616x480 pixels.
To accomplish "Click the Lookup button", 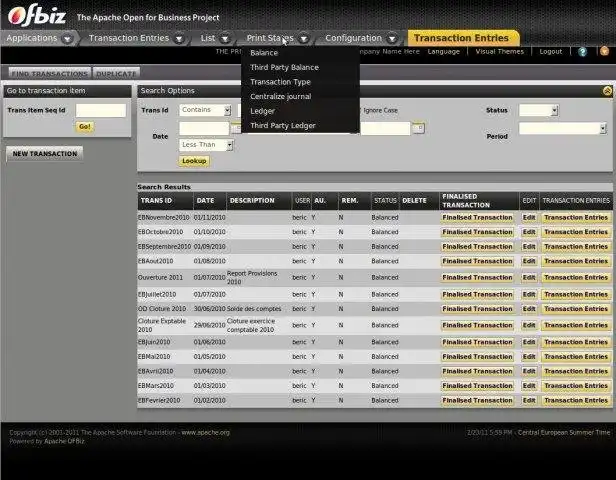I will point(194,161).
